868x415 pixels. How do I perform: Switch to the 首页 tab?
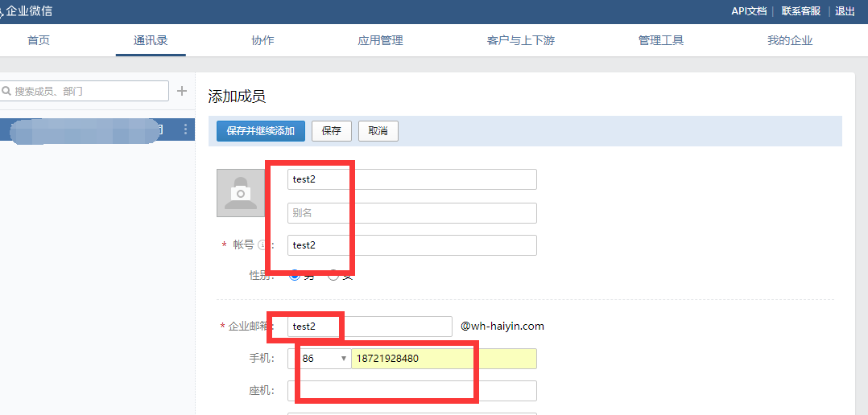point(39,40)
